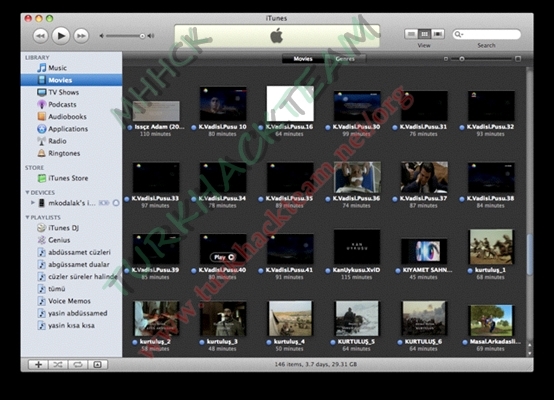Open the Music library
The height and width of the screenshot is (400, 554).
point(57,68)
